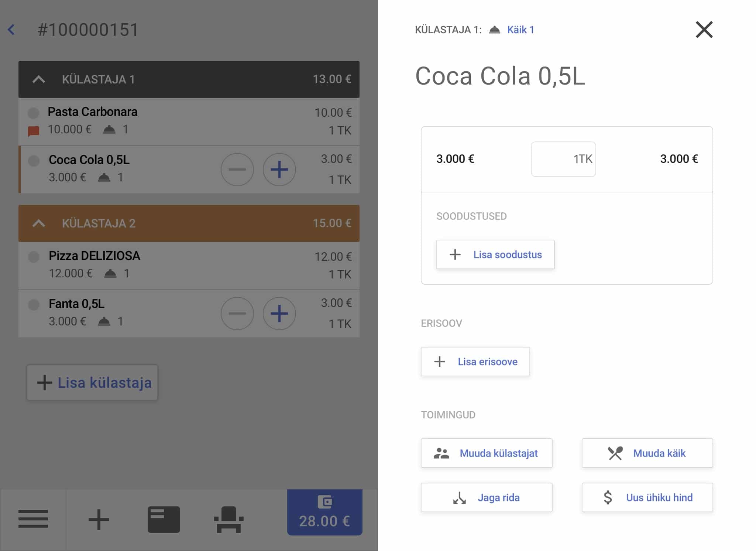756x551 pixels.
Task: Collapse the Külastaja 1 section
Action: (39, 79)
